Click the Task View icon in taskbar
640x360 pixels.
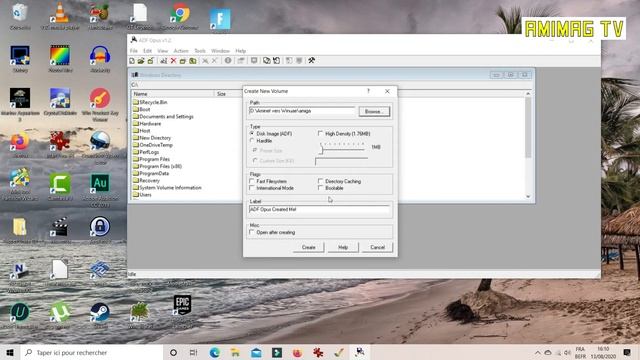[193, 353]
